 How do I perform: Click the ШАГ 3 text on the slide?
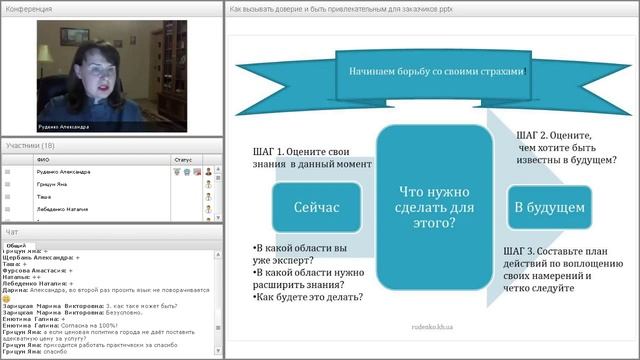[563, 270]
